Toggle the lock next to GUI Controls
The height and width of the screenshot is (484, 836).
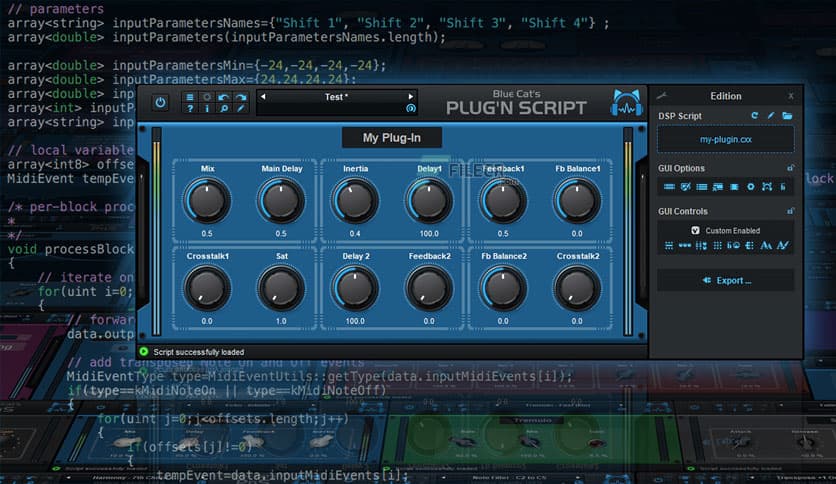790,211
